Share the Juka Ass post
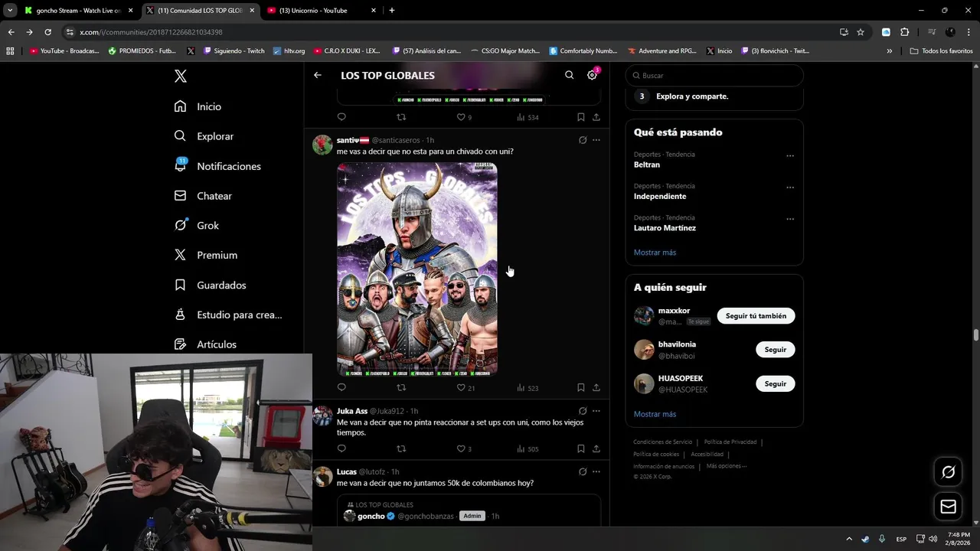 [x=596, y=448]
